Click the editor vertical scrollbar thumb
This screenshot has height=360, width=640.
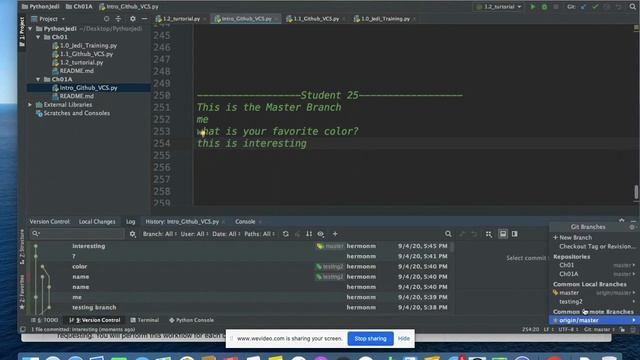point(636,192)
